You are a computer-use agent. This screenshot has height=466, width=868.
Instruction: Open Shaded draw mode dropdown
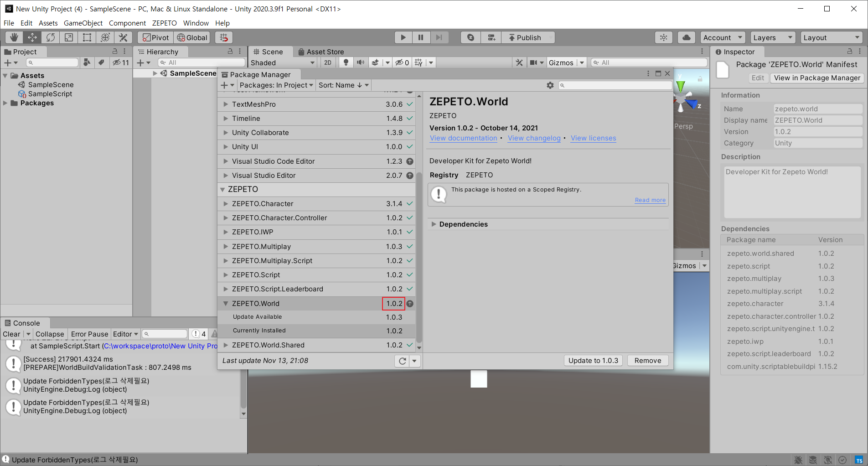(x=283, y=62)
